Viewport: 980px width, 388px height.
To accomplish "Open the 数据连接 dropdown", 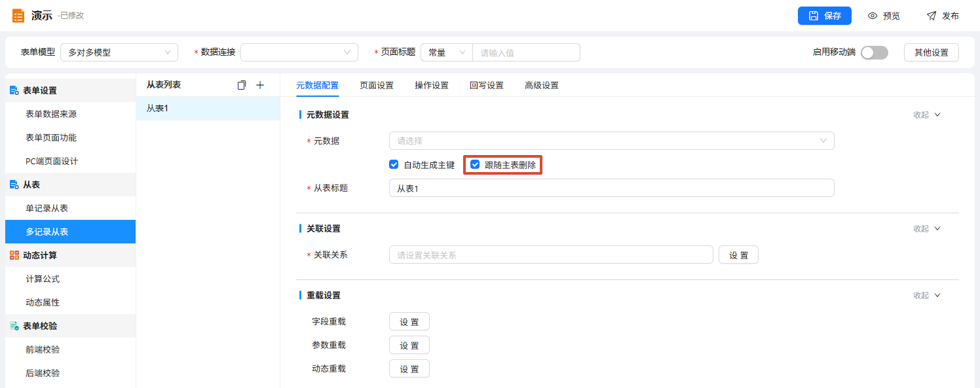I will click(x=299, y=52).
